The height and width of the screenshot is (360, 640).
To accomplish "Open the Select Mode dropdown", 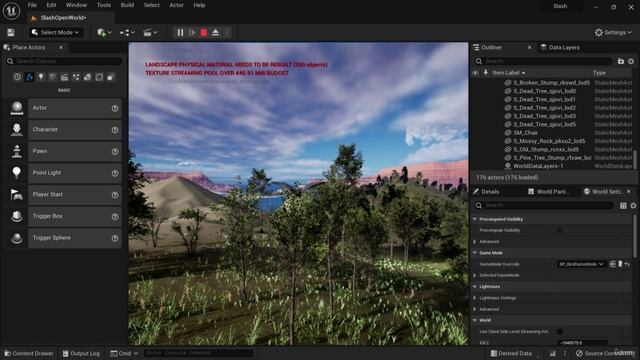I will (56, 32).
